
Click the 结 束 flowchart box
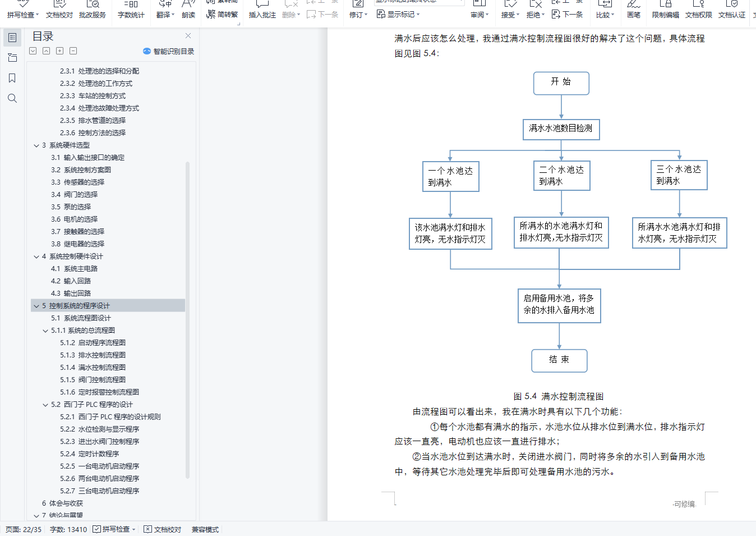pyautogui.click(x=559, y=360)
